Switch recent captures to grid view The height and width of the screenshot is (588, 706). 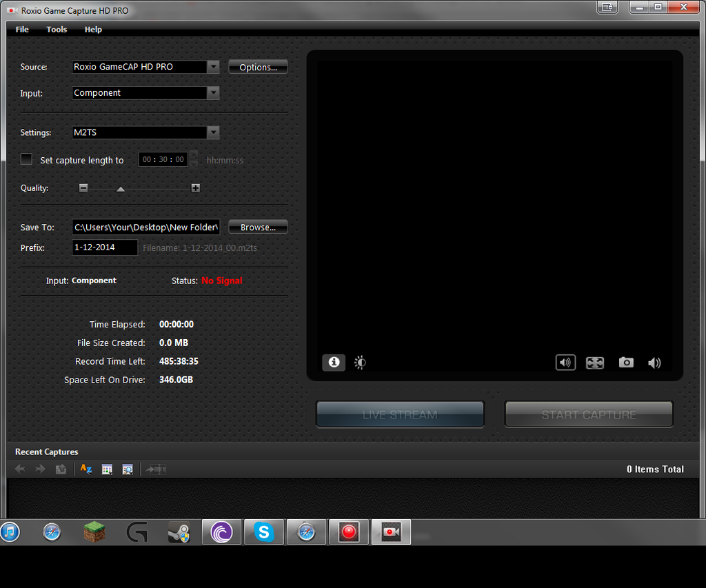click(x=107, y=469)
